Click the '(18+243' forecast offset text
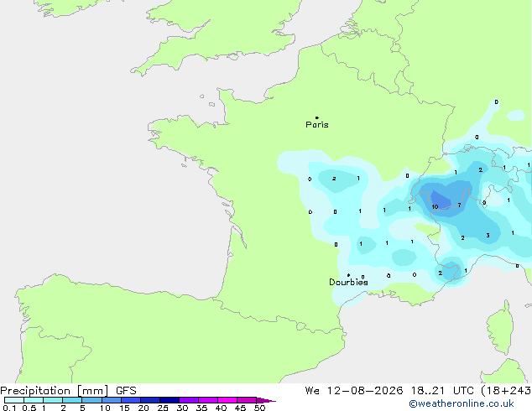This screenshot has height=411, width=532. [x=506, y=391]
